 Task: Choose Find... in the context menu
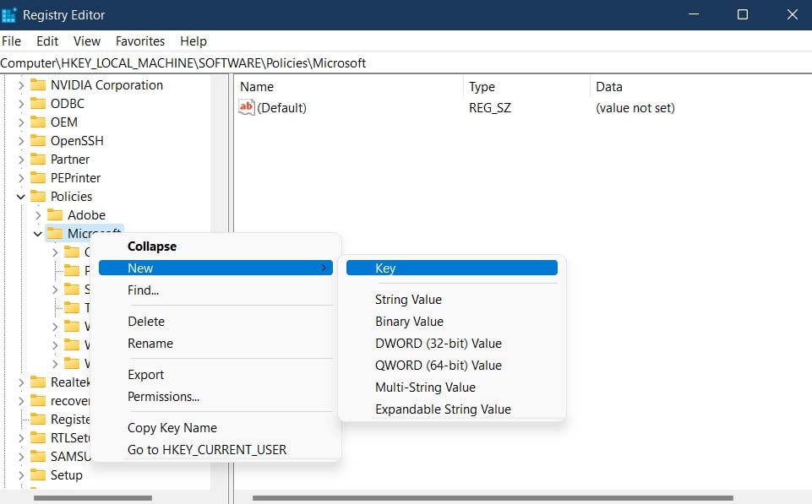coord(215,290)
